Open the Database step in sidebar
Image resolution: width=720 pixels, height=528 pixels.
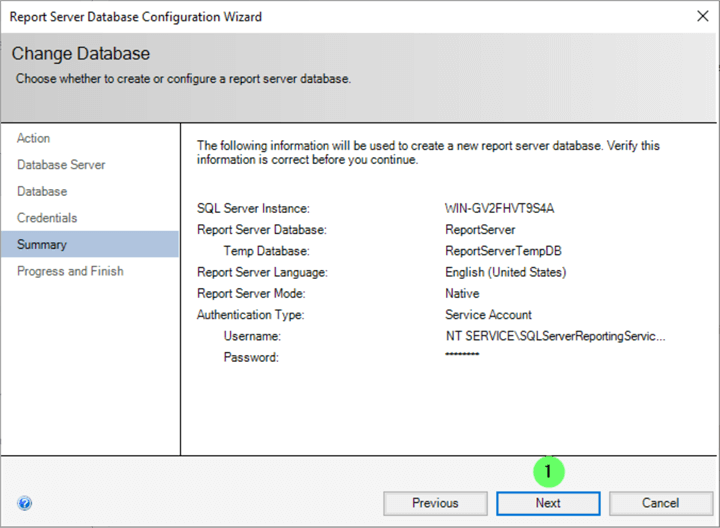[x=42, y=191]
